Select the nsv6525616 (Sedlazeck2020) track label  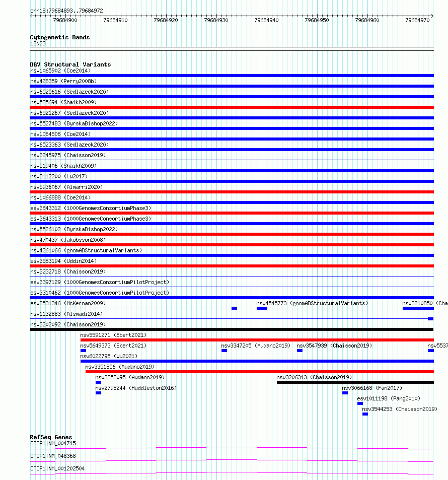click(69, 92)
